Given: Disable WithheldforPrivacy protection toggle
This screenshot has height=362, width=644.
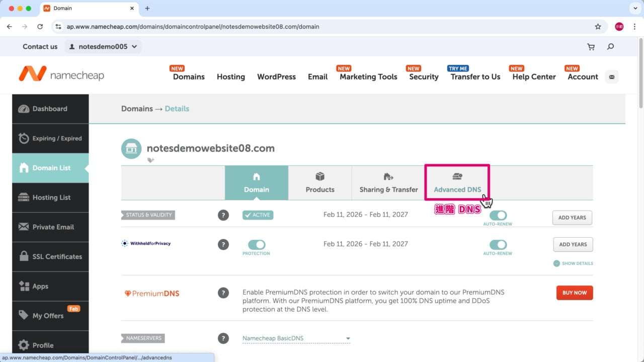Looking at the screenshot, I should click(257, 245).
